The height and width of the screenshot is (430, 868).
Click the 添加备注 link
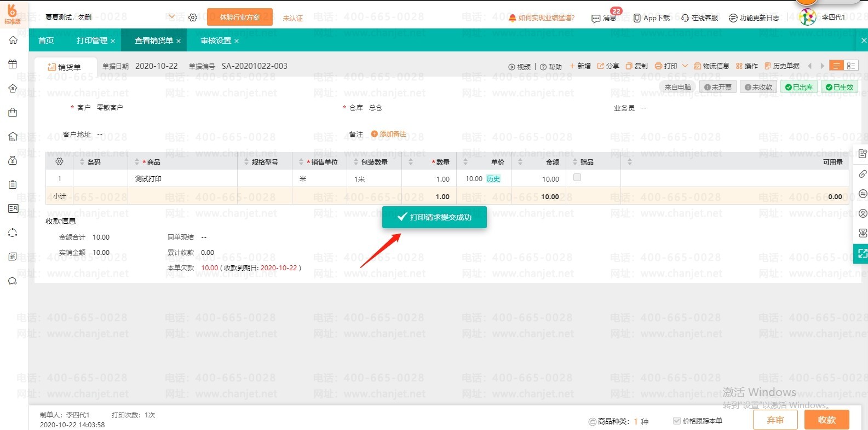[x=389, y=134]
